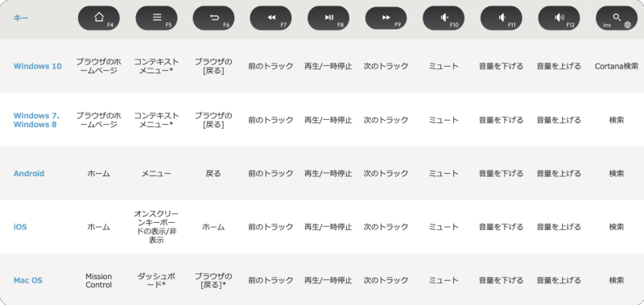Click the search key icon labeled ins

617,18
